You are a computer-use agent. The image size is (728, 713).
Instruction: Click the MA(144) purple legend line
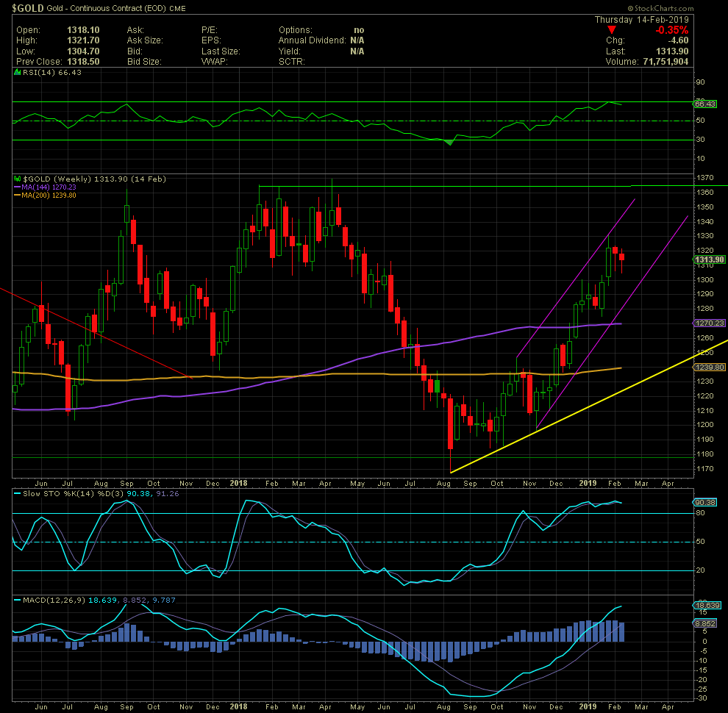pos(18,187)
